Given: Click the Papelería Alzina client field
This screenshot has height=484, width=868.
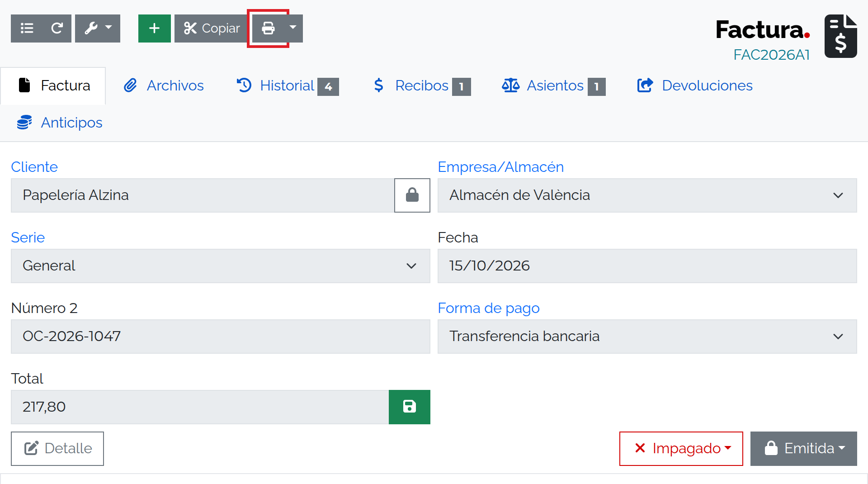Looking at the screenshot, I should click(203, 195).
